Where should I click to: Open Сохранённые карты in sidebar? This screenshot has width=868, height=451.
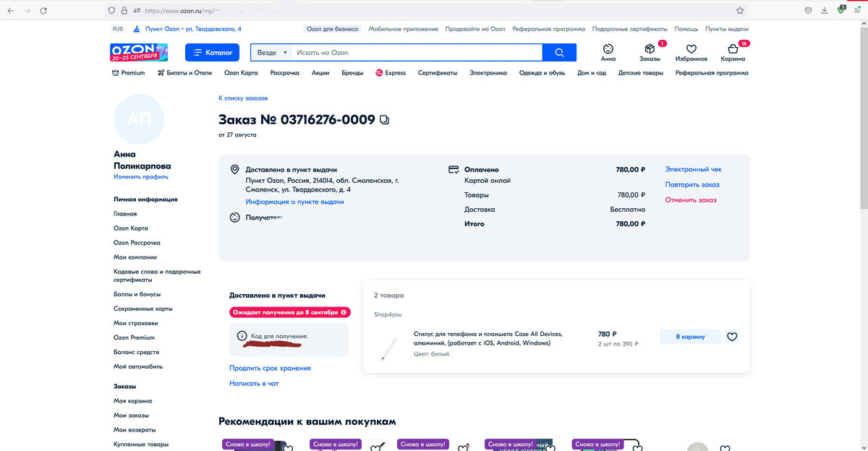(x=143, y=309)
